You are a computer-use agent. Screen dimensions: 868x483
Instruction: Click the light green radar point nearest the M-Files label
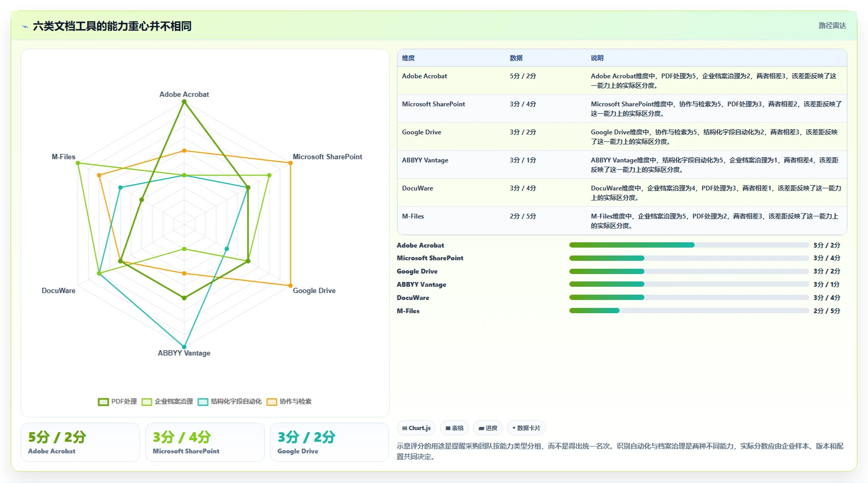tap(78, 163)
